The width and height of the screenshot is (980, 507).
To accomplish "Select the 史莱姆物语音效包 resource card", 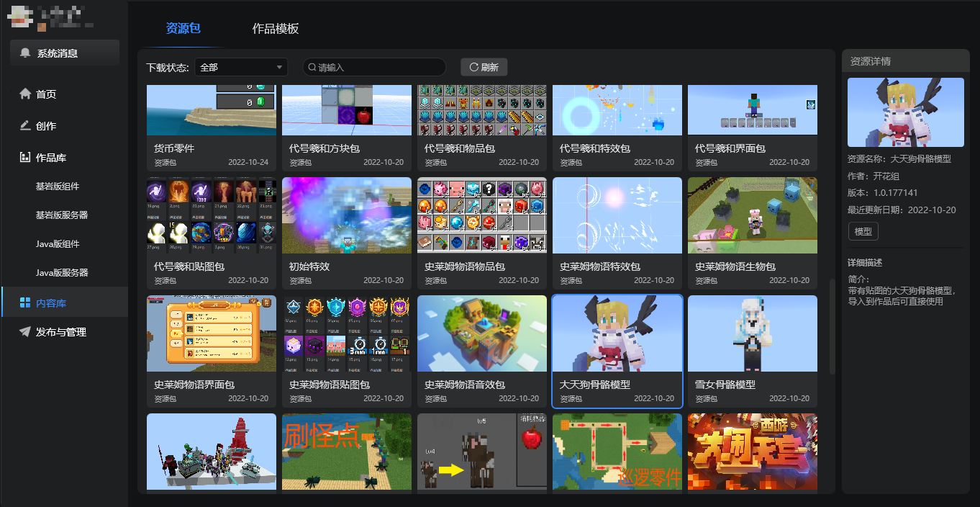I will 482,351.
